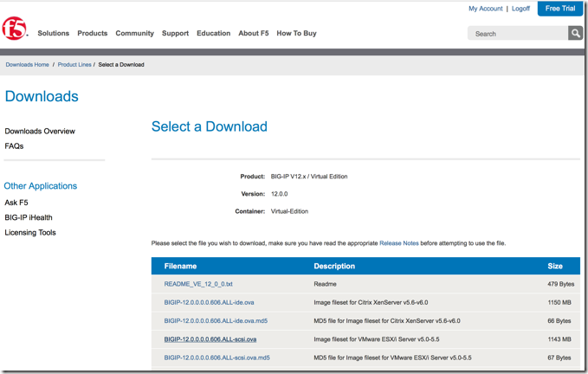Go to the Support menu item
The height and width of the screenshot is (374, 588).
[175, 34]
